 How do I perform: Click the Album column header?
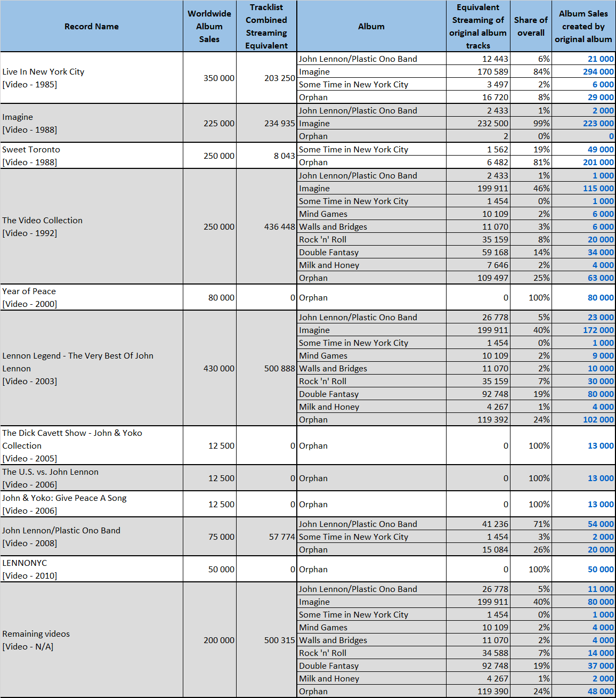371,26
